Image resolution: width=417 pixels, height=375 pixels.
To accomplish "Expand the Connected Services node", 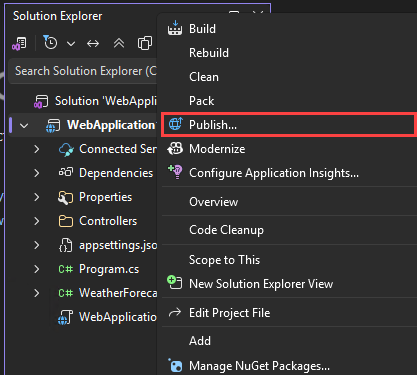I will coord(37,149).
